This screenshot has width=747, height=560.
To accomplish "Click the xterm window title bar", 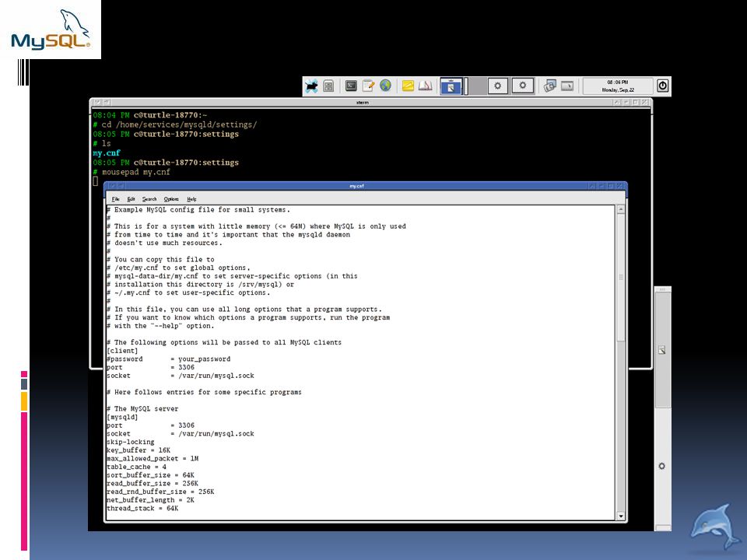I will coord(363,103).
